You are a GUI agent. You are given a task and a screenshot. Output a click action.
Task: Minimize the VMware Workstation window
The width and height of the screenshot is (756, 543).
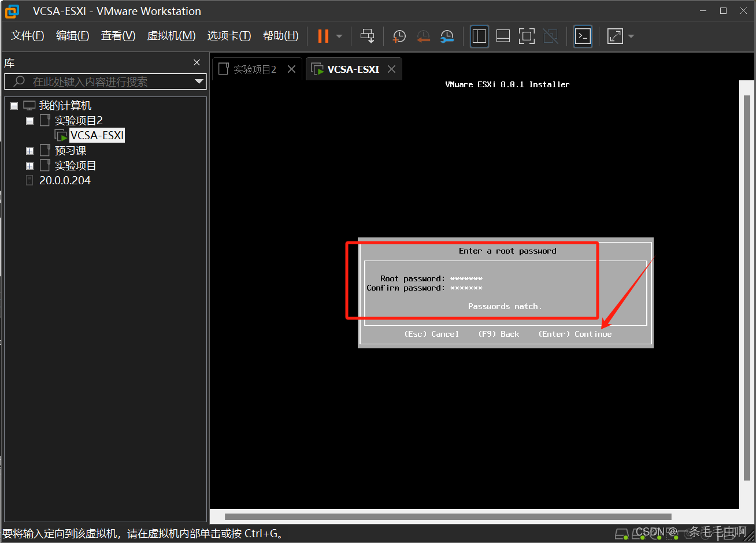pos(703,11)
